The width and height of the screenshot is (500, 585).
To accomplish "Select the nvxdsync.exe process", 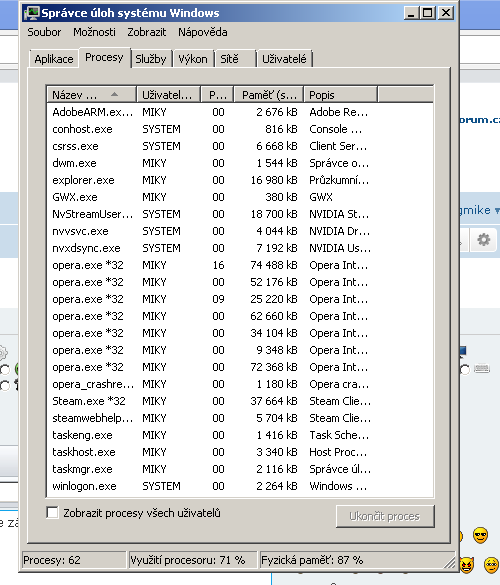I will coord(240,248).
